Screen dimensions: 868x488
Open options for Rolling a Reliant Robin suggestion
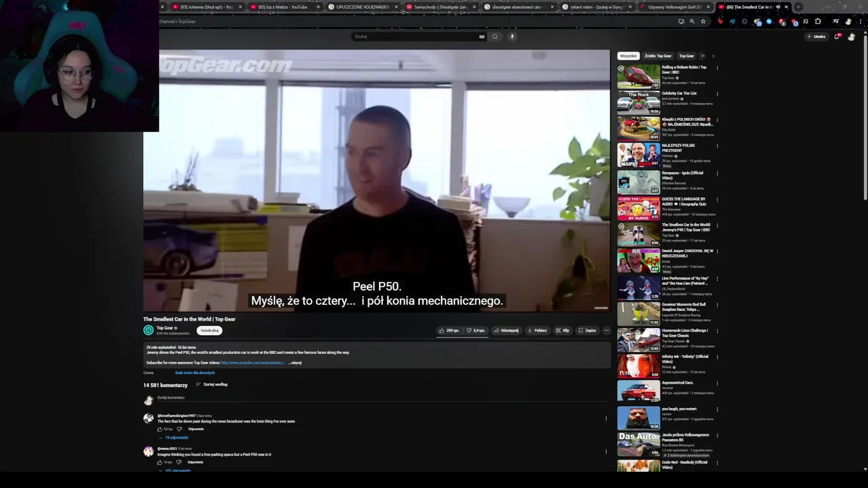717,68
